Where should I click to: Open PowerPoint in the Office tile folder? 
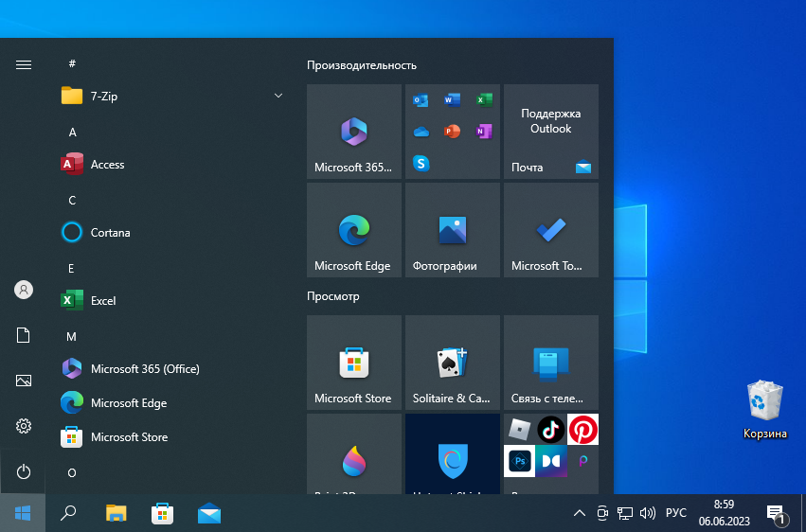tap(452, 132)
